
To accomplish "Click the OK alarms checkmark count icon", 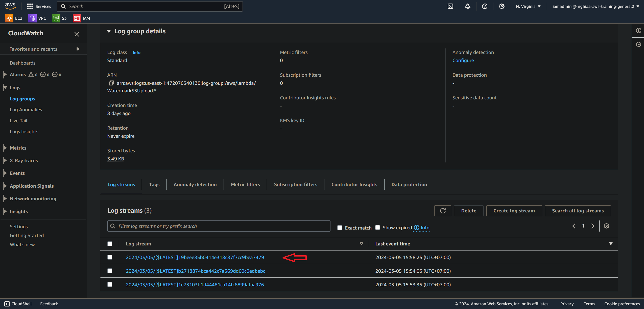I will pos(43,74).
